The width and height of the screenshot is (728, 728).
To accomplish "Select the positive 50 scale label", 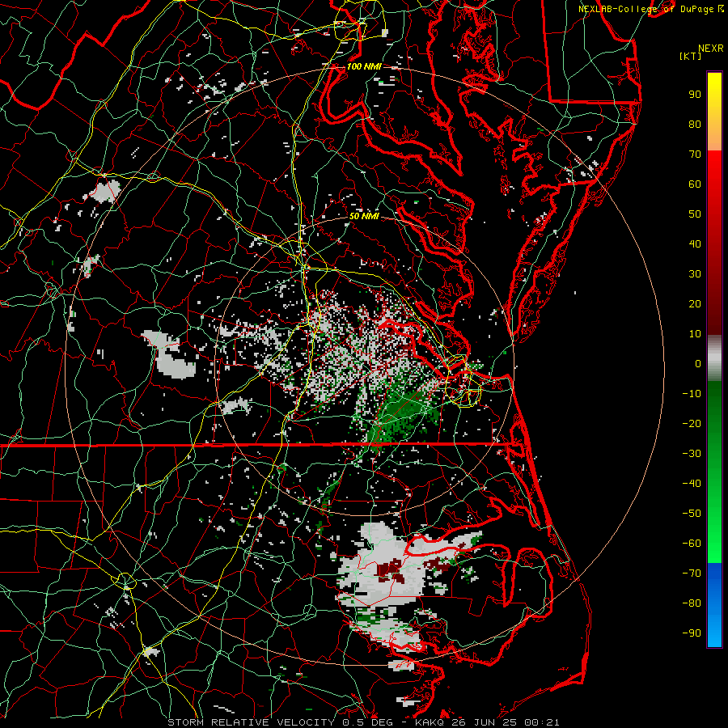I will pyautogui.click(x=695, y=214).
